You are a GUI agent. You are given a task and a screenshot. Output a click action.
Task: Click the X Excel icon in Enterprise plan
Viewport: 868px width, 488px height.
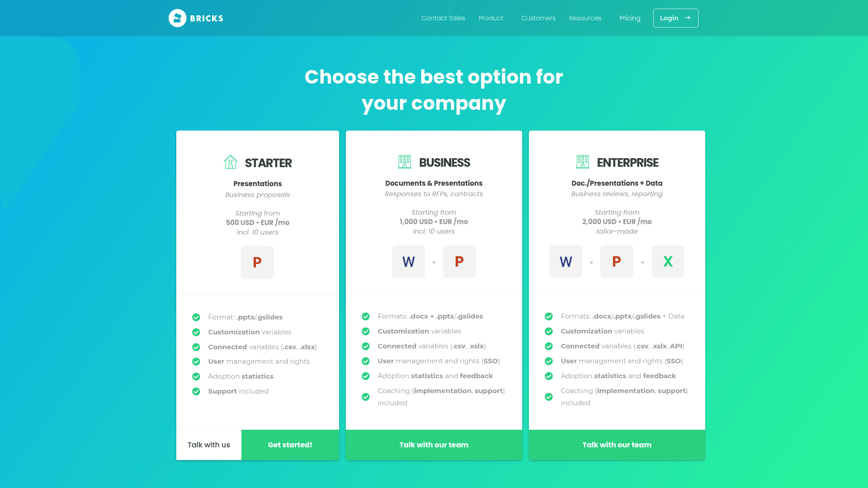pos(668,261)
